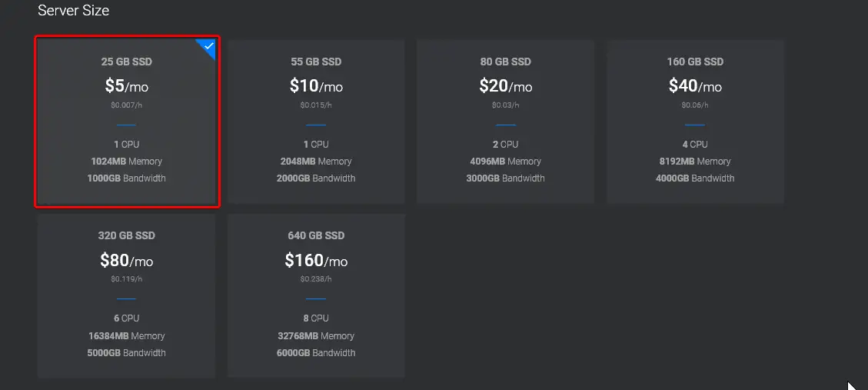The width and height of the screenshot is (868, 390).
Task: Click the "6000GB Bandwidth" spec line
Action: pyautogui.click(x=316, y=353)
